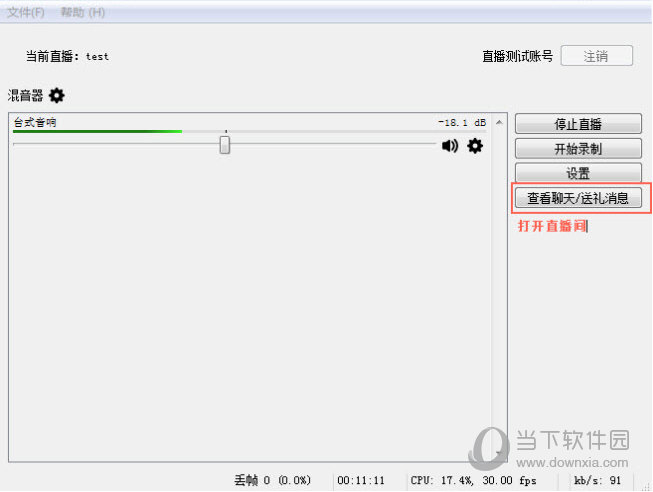This screenshot has width=653, height=492.
Task: Select the 台式音响 channel label
Action: (35, 122)
